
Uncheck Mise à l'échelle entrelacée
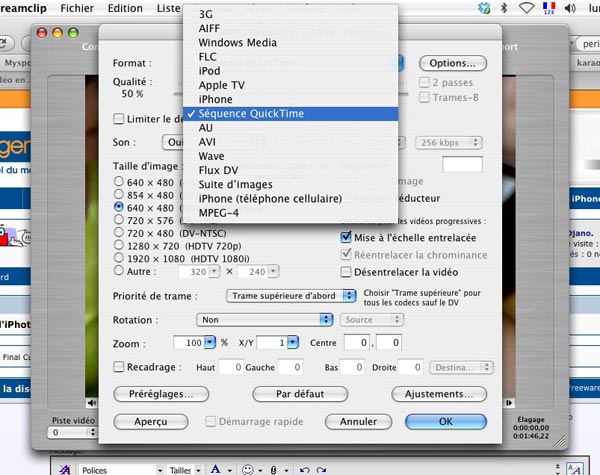346,237
